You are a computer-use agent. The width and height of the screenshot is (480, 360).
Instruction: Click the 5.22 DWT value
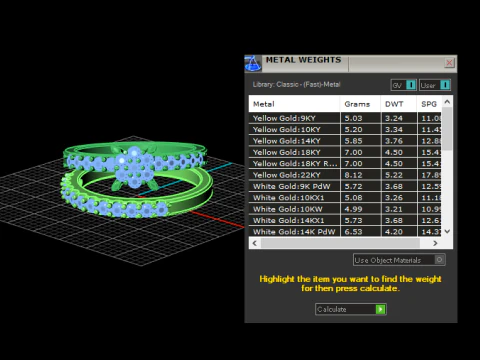[x=394, y=175]
